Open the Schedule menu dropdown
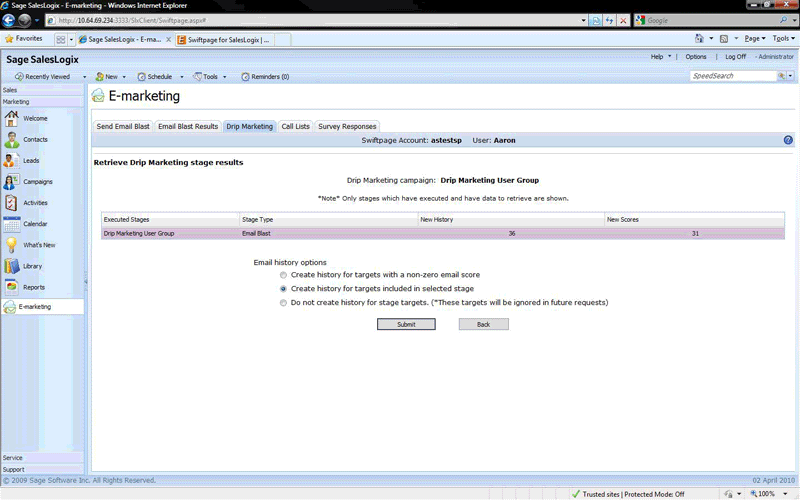Screen dimensions: 800x500 [x=182, y=77]
